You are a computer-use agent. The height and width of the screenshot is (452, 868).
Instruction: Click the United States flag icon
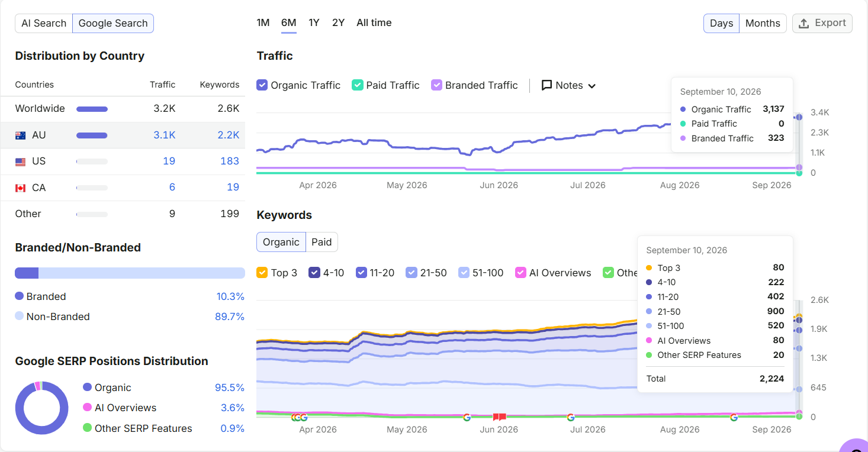[21, 162]
